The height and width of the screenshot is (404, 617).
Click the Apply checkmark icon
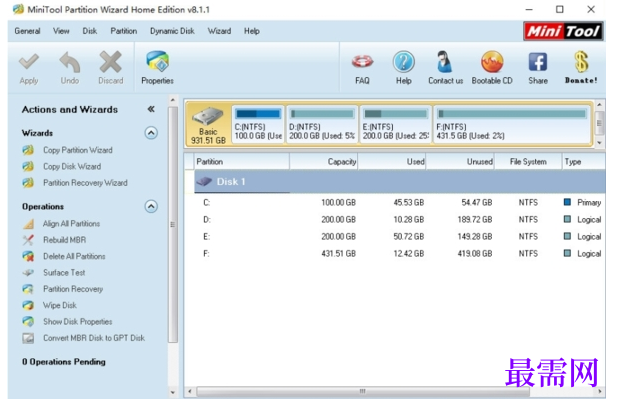[x=29, y=62]
